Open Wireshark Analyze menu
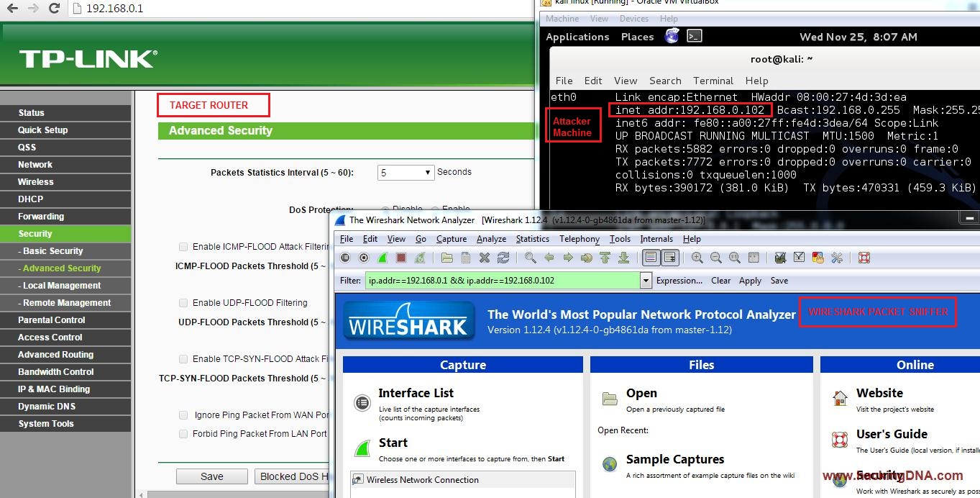 point(491,239)
